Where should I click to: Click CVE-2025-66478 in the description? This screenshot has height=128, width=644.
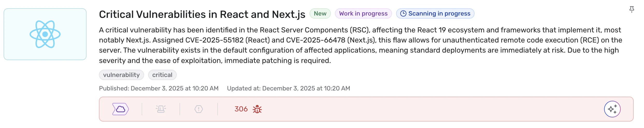point(316,40)
